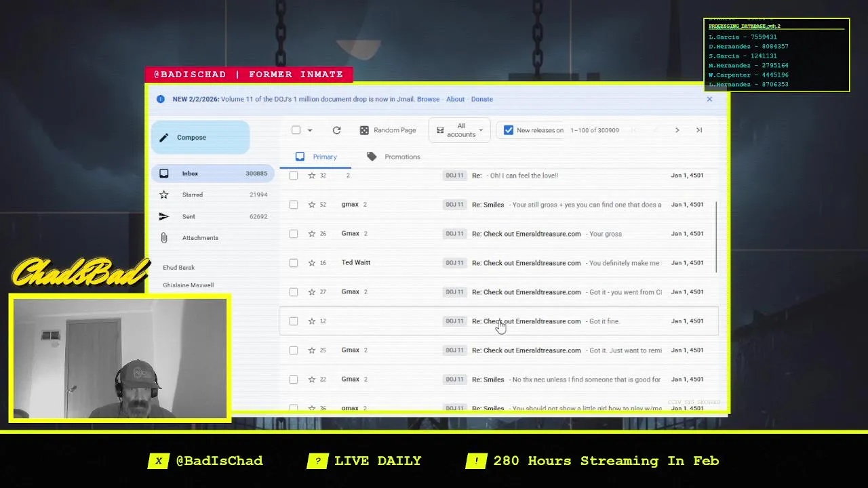868x488 pixels.
Task: Open 'Your still gross' Smiles email
Action: pos(498,205)
